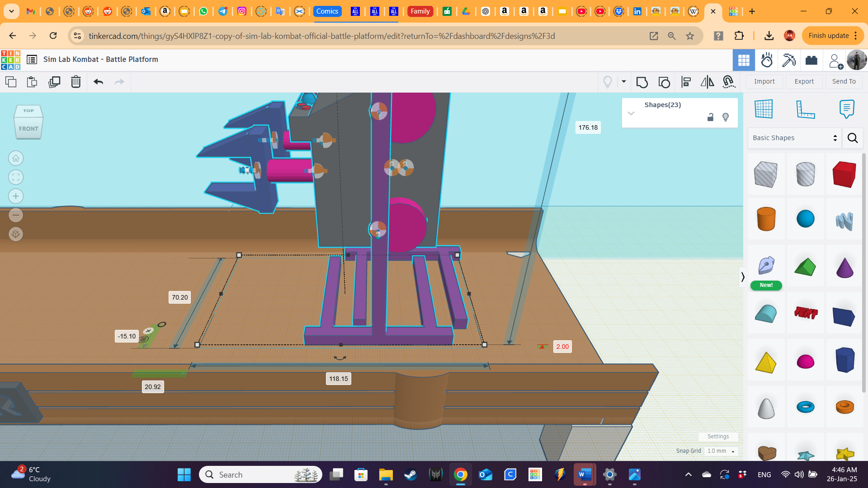868x488 pixels.
Task: Open the Notes tool in the Shapes panel
Action: (846, 109)
